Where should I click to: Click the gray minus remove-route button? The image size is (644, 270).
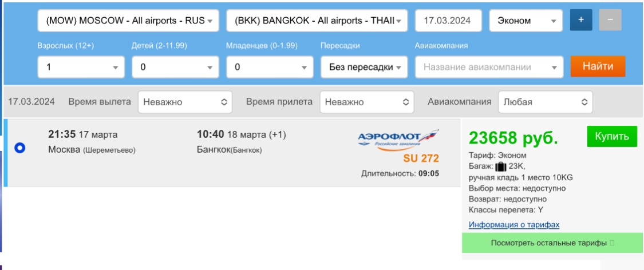610,21
